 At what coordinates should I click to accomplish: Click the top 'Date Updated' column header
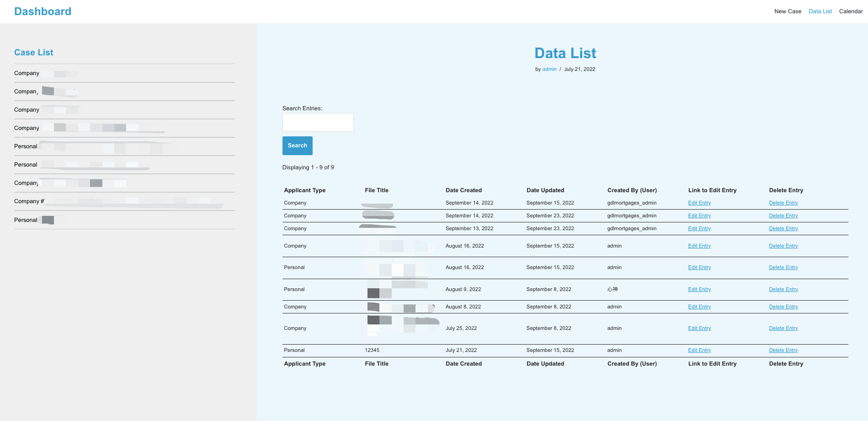[545, 190]
